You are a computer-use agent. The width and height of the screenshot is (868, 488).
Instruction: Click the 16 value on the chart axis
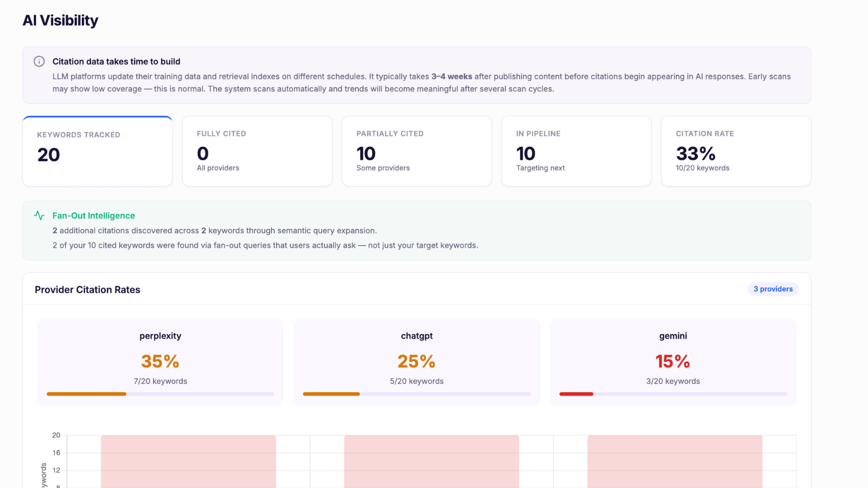[56, 453]
